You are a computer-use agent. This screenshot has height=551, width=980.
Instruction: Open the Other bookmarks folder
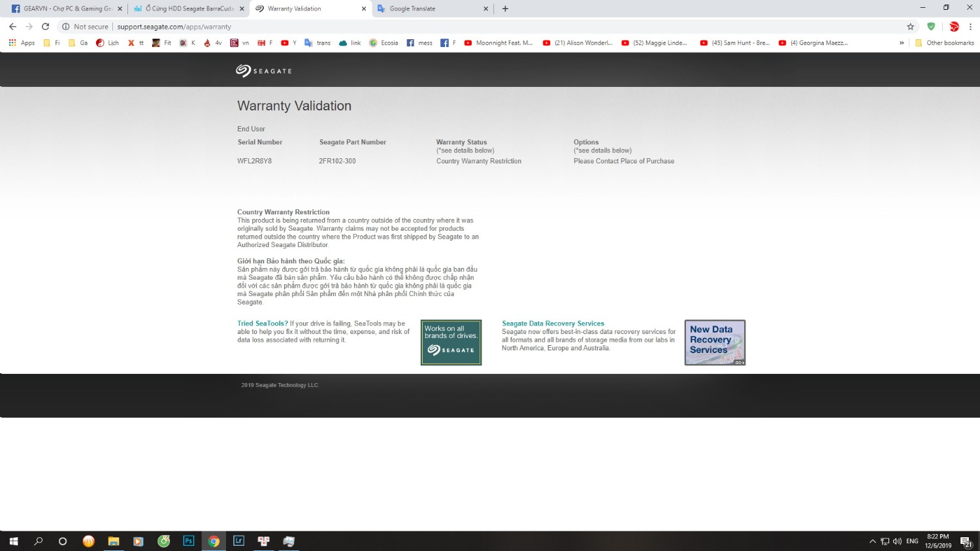click(x=945, y=43)
